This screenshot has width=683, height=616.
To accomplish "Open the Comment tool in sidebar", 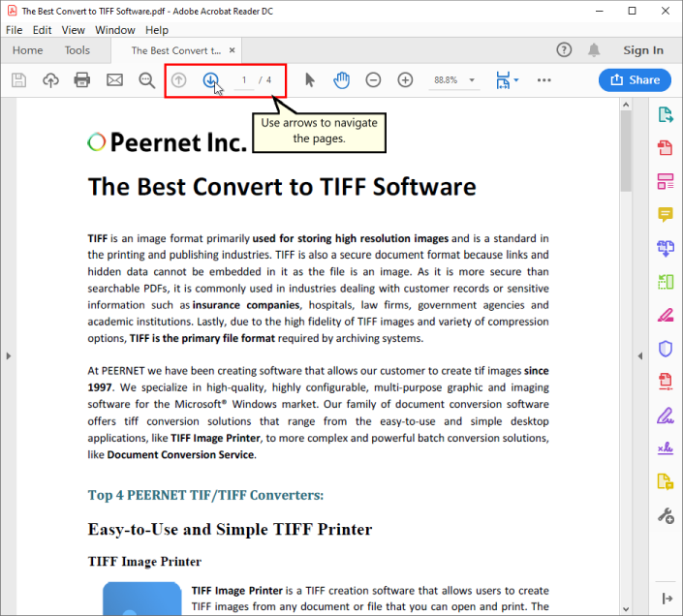I will 666,215.
